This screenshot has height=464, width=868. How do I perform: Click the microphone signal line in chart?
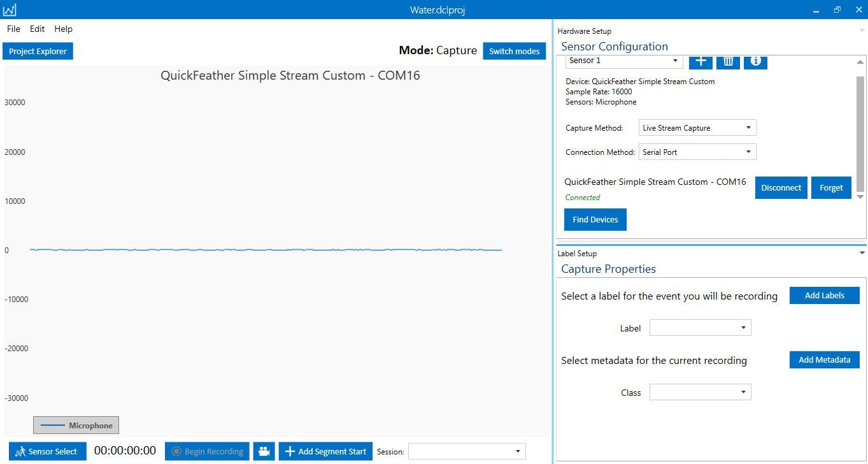pyautogui.click(x=266, y=249)
